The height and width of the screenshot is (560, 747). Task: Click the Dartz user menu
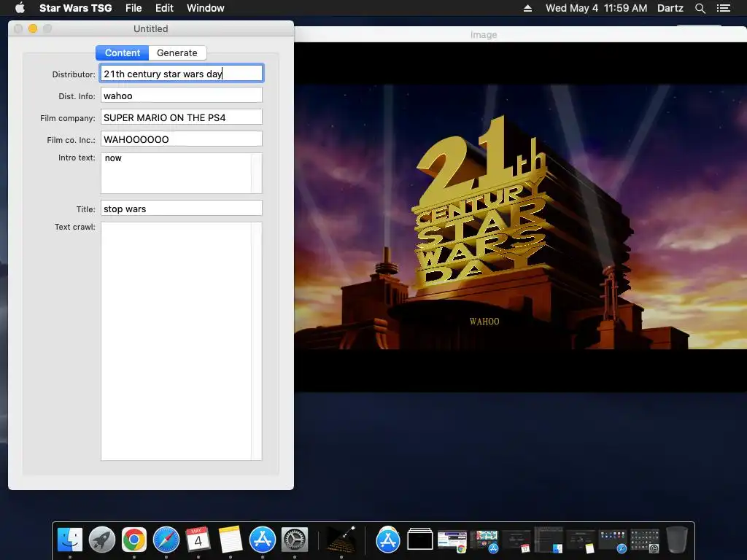[x=670, y=8]
